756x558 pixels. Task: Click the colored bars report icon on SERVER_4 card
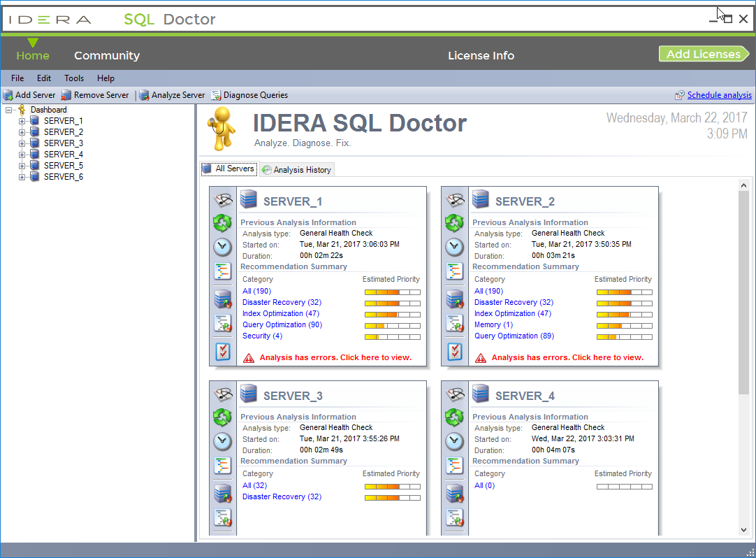454,465
